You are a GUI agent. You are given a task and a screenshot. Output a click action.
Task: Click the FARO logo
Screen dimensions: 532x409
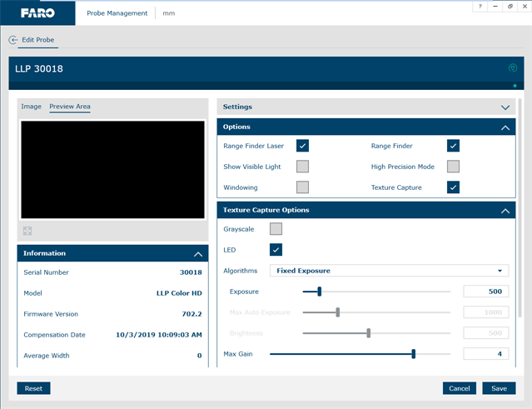[37, 12]
